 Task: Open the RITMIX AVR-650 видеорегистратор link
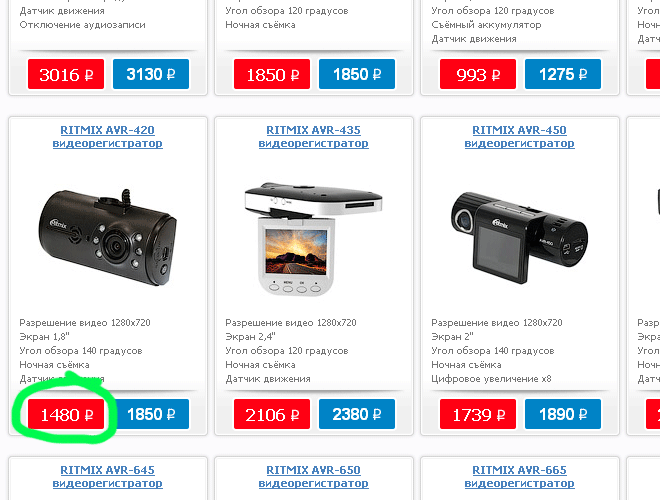pos(313,476)
